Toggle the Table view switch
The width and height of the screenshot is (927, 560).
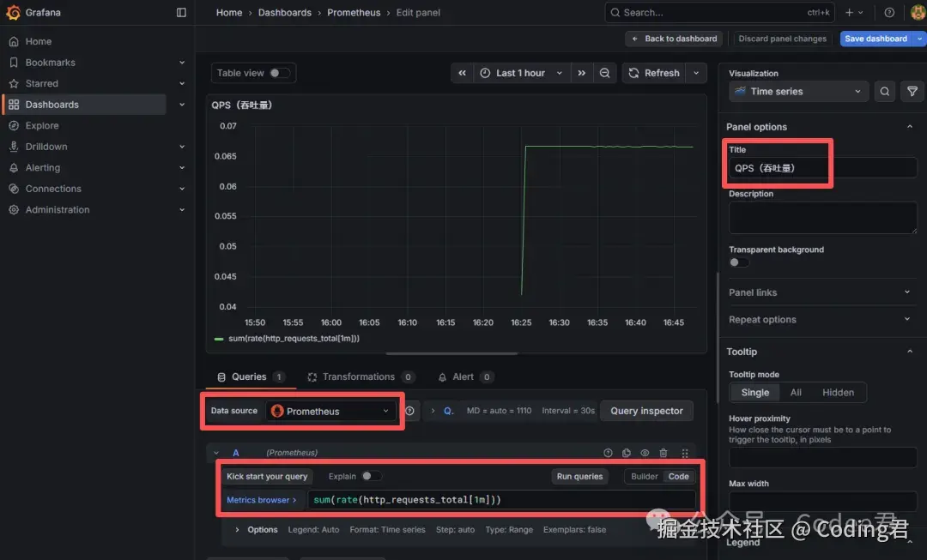pyautogui.click(x=280, y=73)
